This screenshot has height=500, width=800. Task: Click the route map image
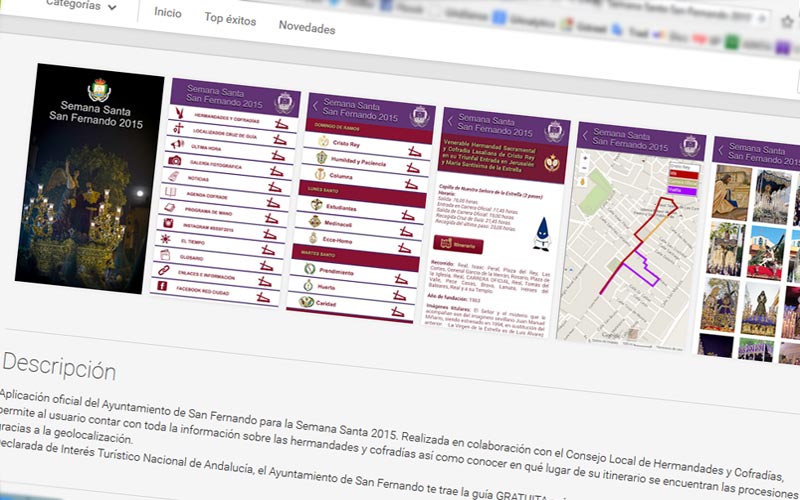coord(629,247)
